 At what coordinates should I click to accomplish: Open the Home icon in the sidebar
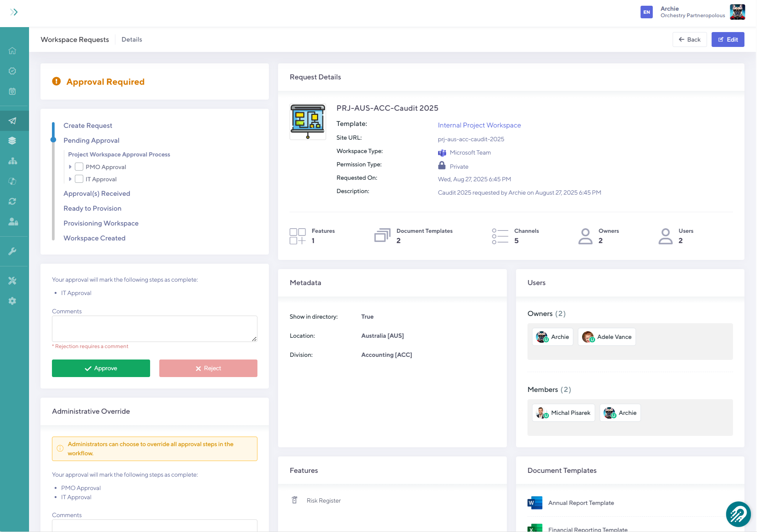point(12,50)
